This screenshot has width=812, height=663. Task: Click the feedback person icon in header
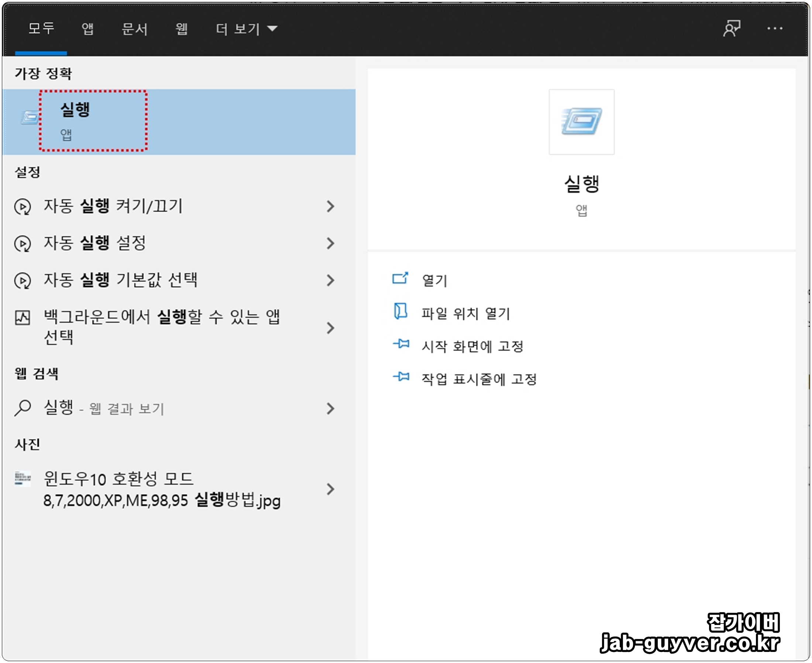pos(731,29)
